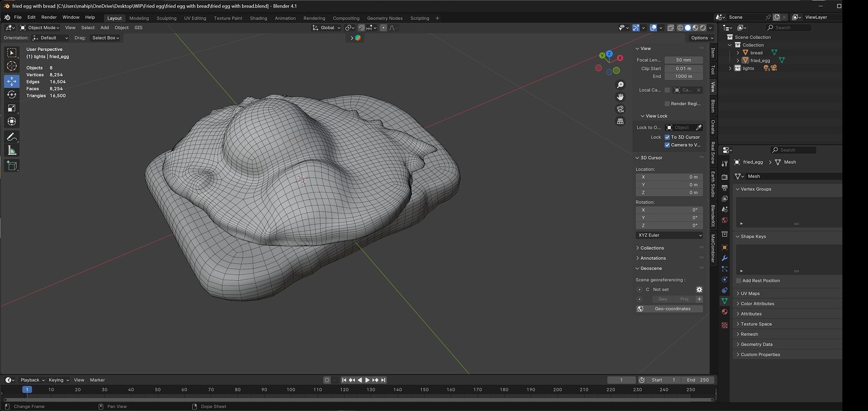The height and width of the screenshot is (411, 868).
Task: Switch to the Sculpting workspace tab
Action: coord(166,18)
